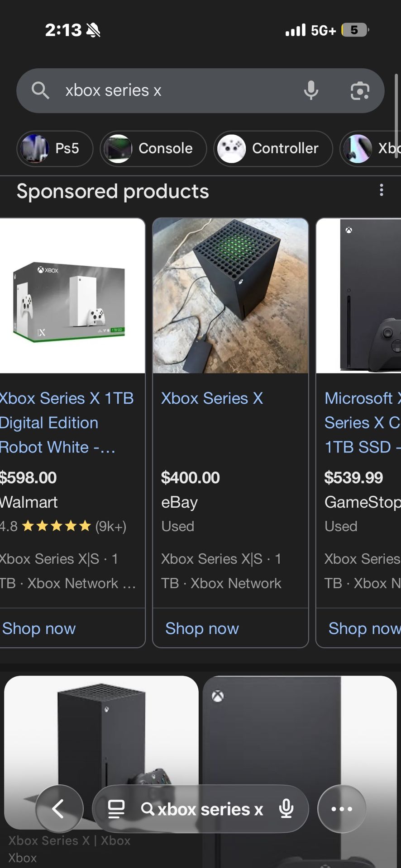Select the Ps5 filter chip
Image resolution: width=401 pixels, height=868 pixels.
point(55,148)
